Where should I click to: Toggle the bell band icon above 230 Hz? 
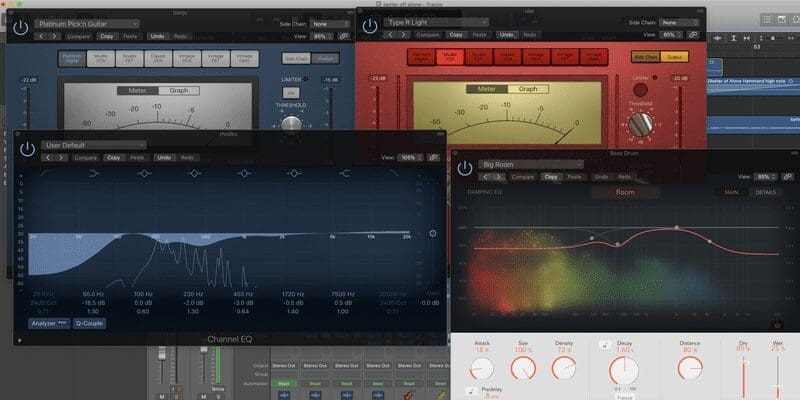click(x=194, y=173)
